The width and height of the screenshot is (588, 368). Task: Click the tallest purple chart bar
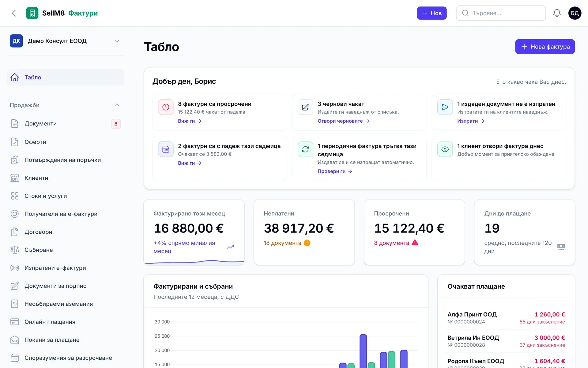(x=363, y=351)
